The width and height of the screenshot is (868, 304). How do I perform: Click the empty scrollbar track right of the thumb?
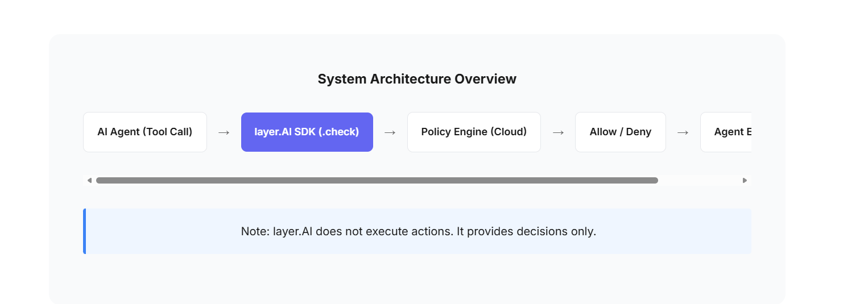(x=700, y=181)
